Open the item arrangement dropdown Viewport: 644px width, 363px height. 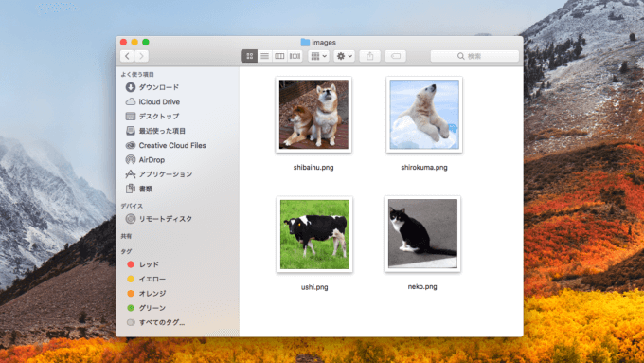(x=319, y=56)
